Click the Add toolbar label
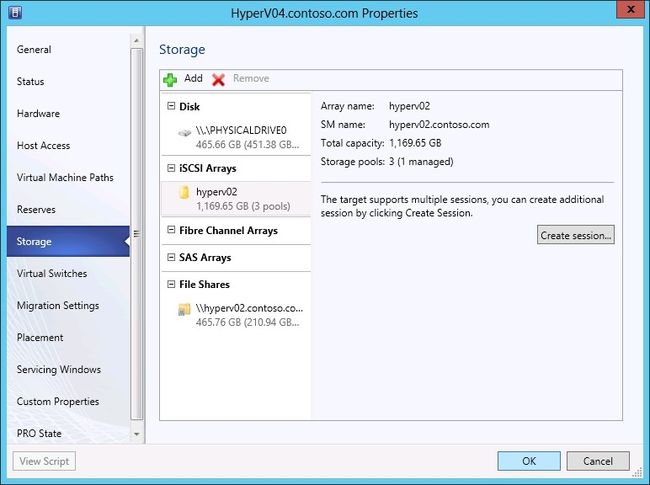The height and width of the screenshot is (485, 650). tap(193, 78)
